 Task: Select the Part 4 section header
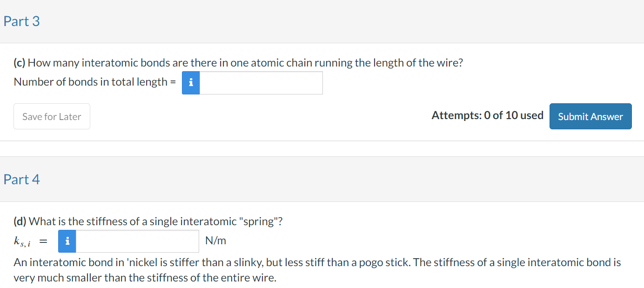pyautogui.click(x=21, y=179)
